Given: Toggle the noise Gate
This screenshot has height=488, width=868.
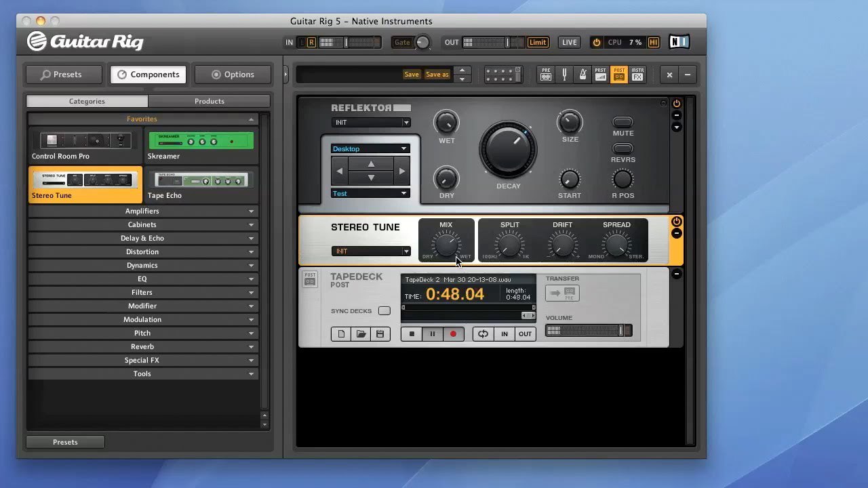Looking at the screenshot, I should tap(402, 42).
